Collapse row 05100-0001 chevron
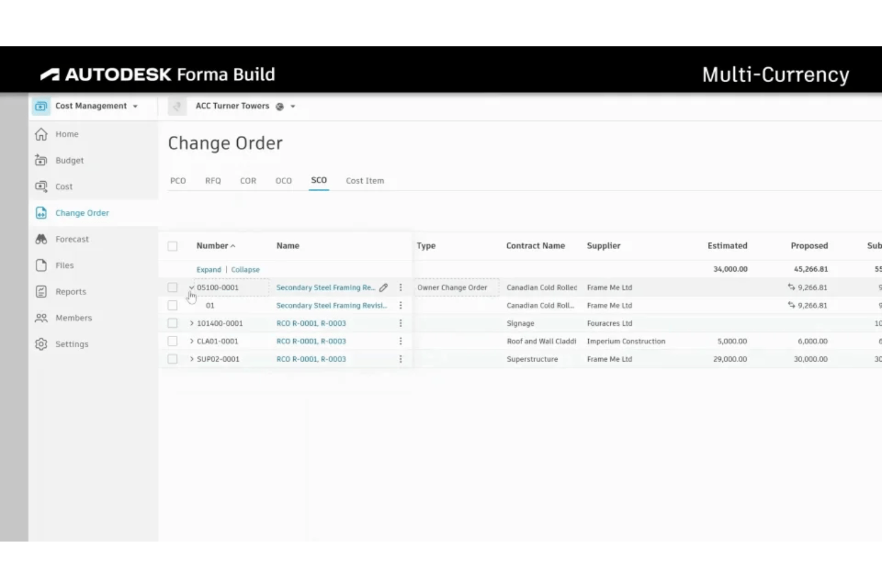Image resolution: width=882 pixels, height=588 pixels. tap(191, 287)
